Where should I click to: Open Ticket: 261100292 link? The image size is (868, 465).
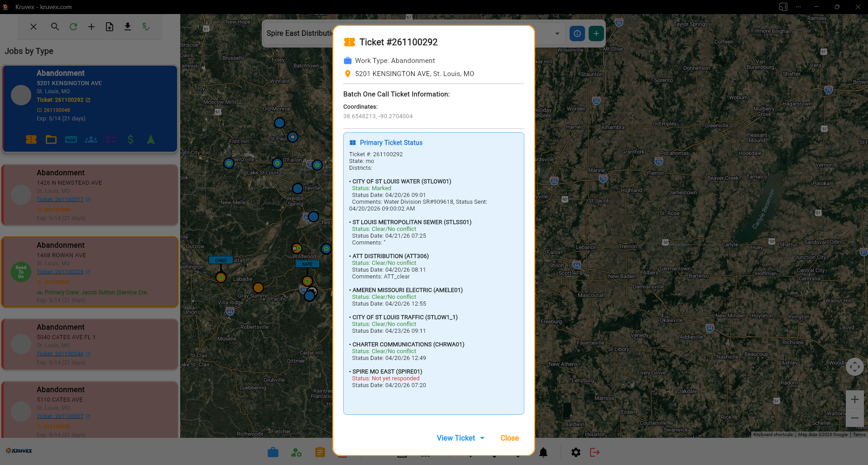(60, 100)
